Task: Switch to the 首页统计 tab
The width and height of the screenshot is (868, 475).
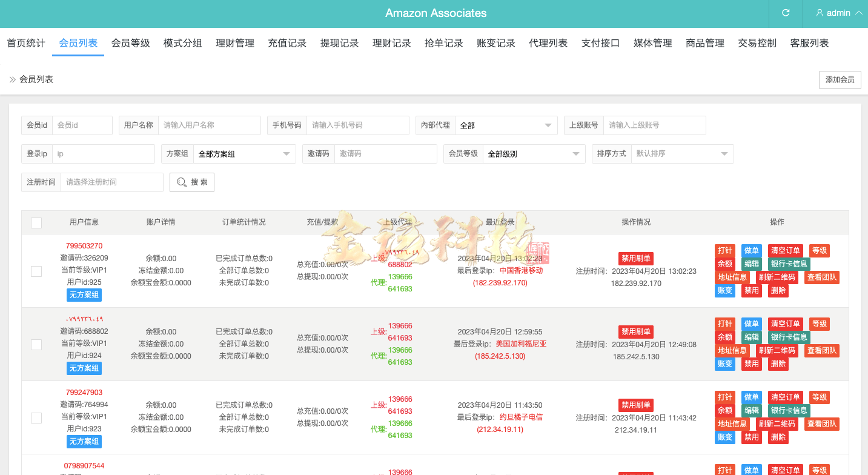Action: pyautogui.click(x=25, y=43)
